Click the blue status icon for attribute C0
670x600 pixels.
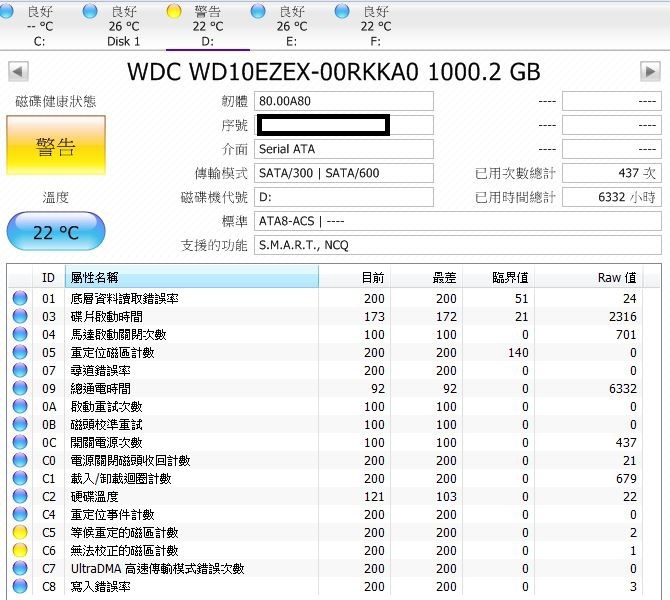pos(20,460)
